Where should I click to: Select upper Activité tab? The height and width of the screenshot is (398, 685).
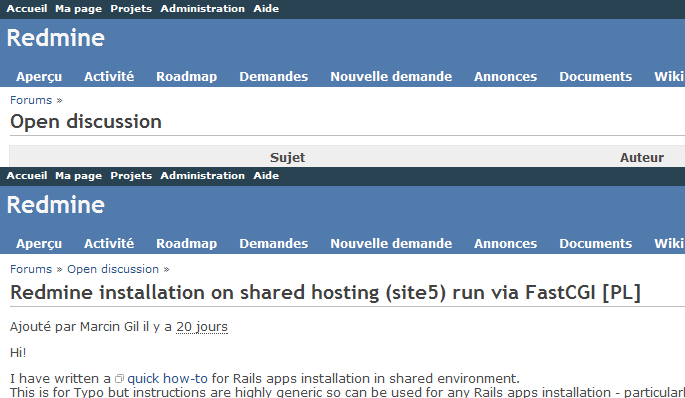[x=109, y=76]
